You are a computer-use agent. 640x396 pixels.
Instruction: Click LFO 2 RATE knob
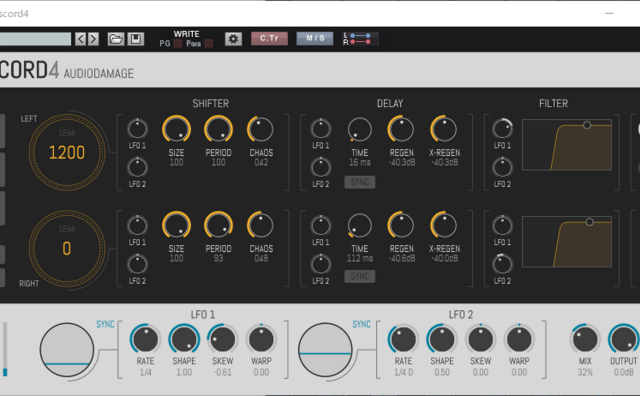pos(403,339)
